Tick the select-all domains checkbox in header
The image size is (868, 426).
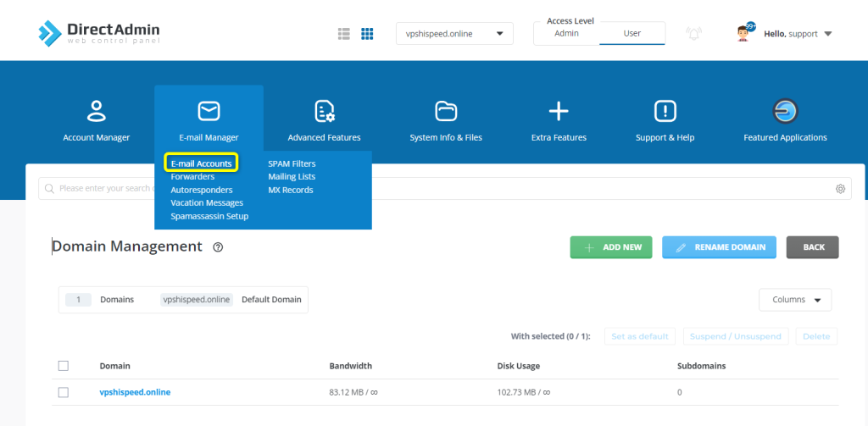tap(64, 366)
